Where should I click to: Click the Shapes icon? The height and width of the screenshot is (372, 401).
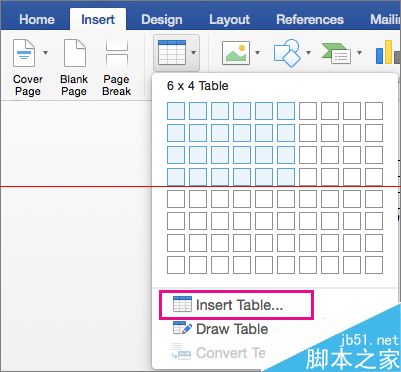pos(287,53)
